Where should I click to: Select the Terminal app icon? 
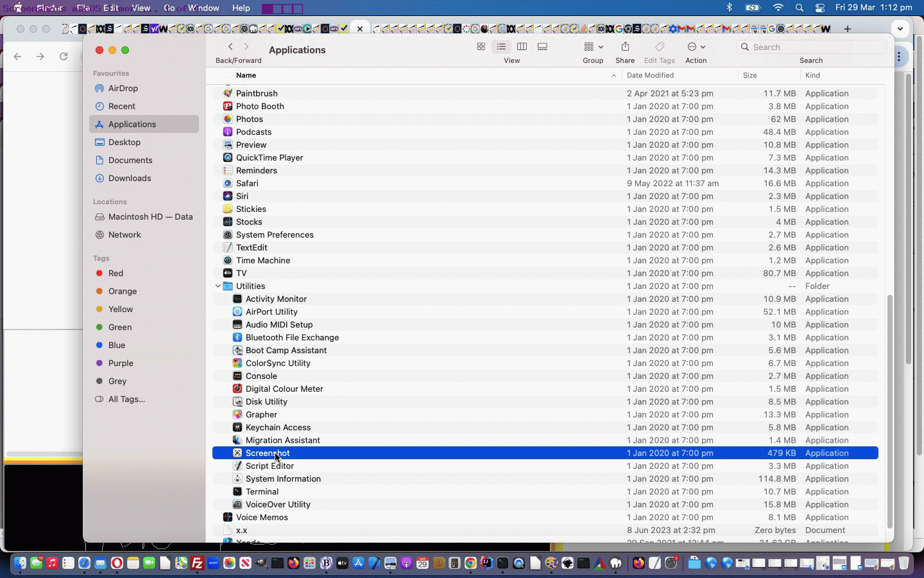click(237, 491)
